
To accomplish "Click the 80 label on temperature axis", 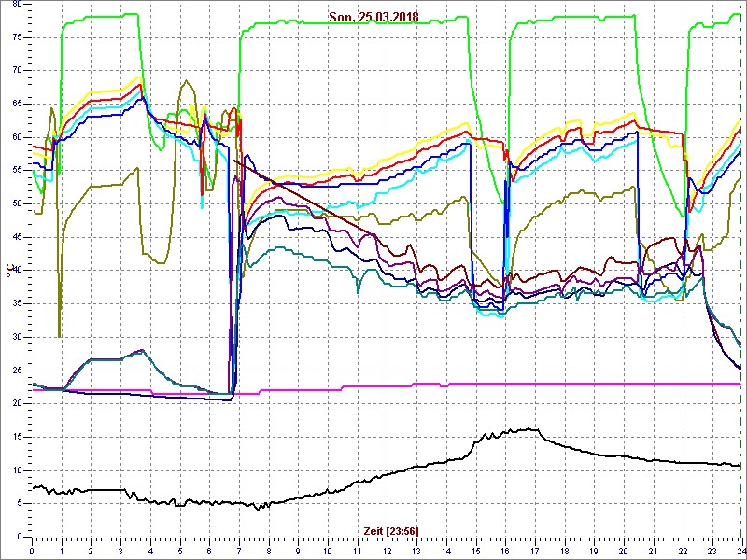I will 16,5.
